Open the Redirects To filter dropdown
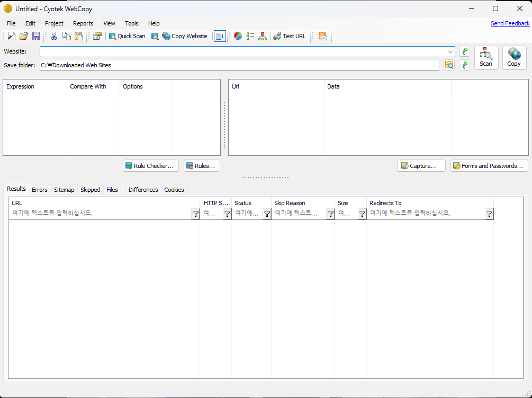The width and height of the screenshot is (532, 398). pos(489,214)
